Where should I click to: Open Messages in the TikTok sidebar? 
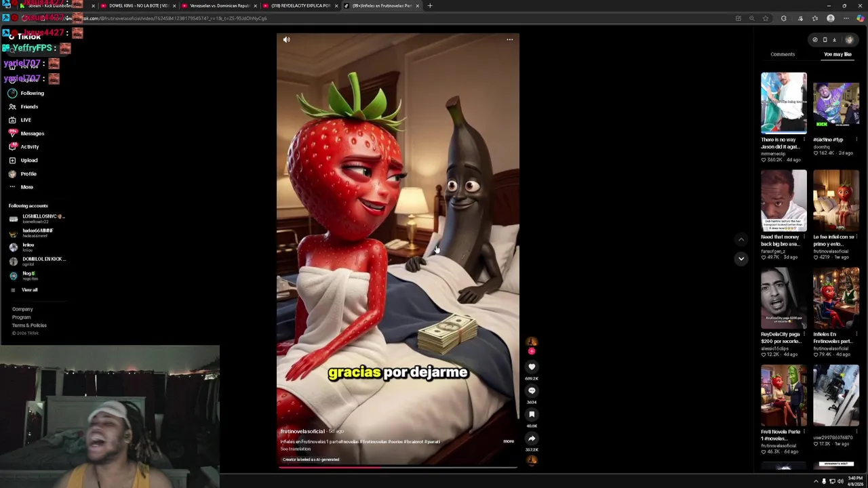coord(27,134)
